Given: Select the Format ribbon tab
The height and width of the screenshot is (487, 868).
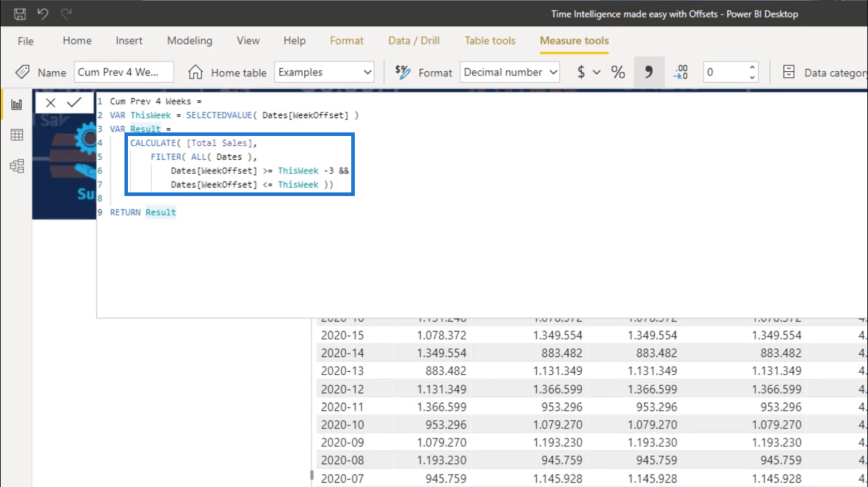Looking at the screenshot, I should point(347,41).
